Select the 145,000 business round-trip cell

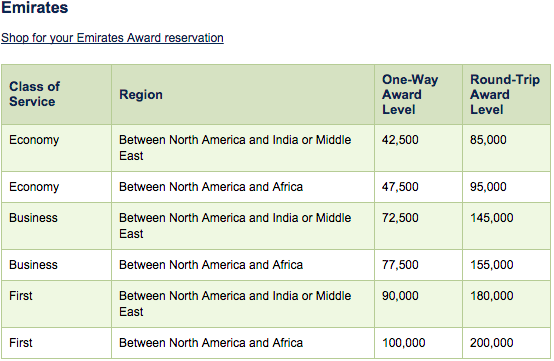tap(491, 218)
